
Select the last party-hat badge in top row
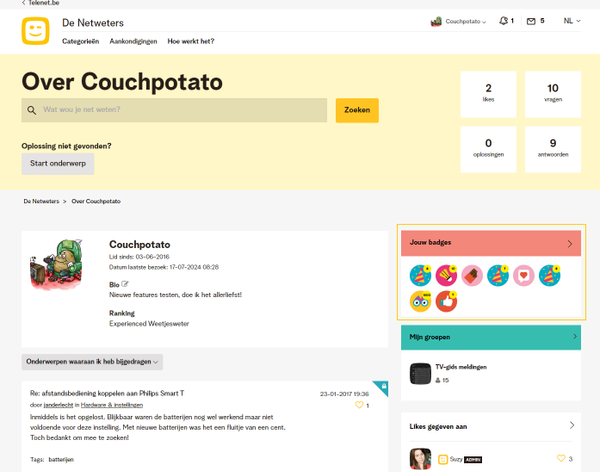[x=549, y=275]
